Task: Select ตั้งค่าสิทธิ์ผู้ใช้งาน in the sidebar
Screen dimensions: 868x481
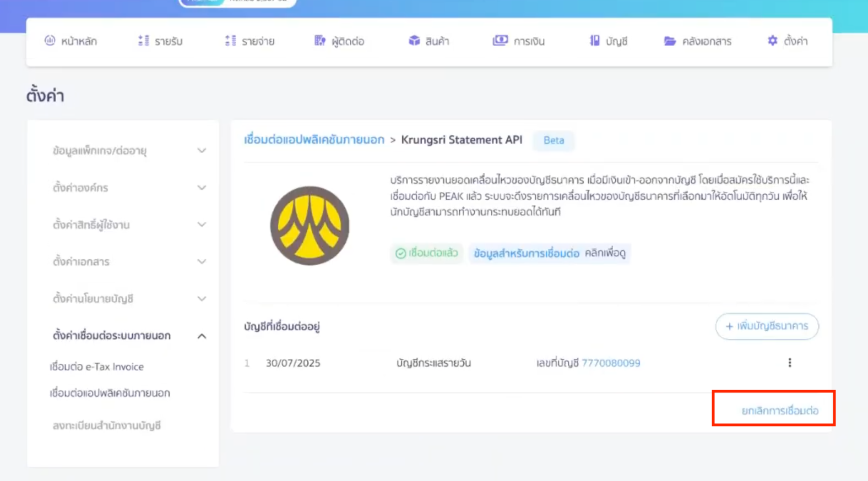Action: coord(91,225)
